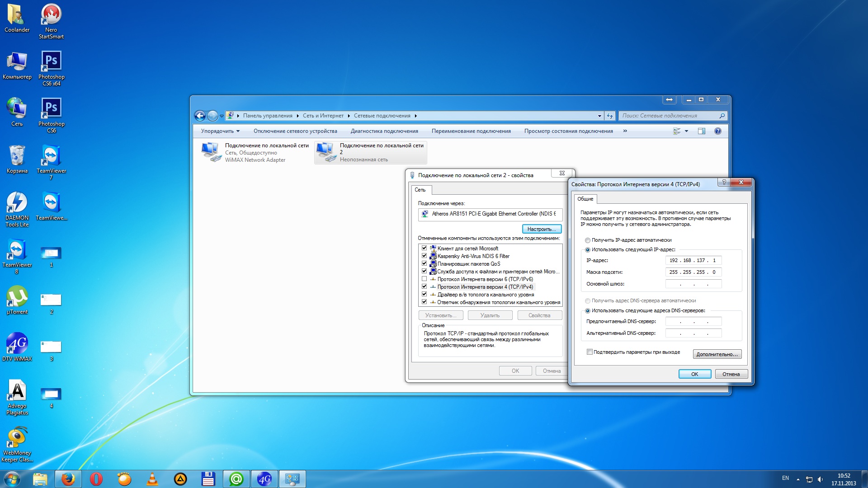Select obtain IP address automatically option
The height and width of the screenshot is (488, 868).
point(588,240)
